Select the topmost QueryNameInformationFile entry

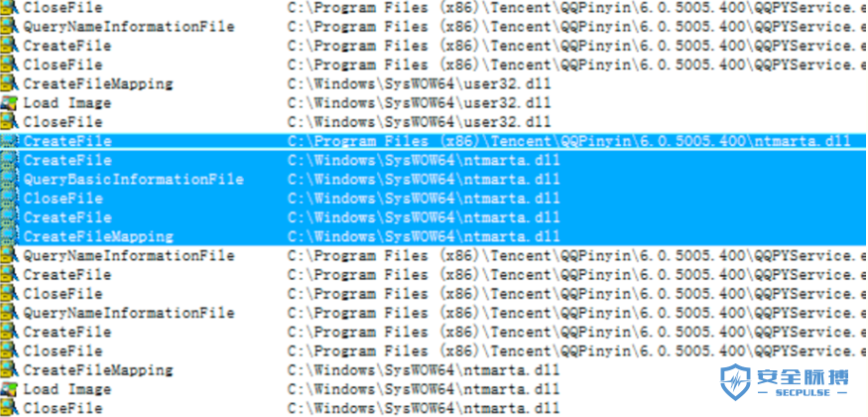(128, 27)
